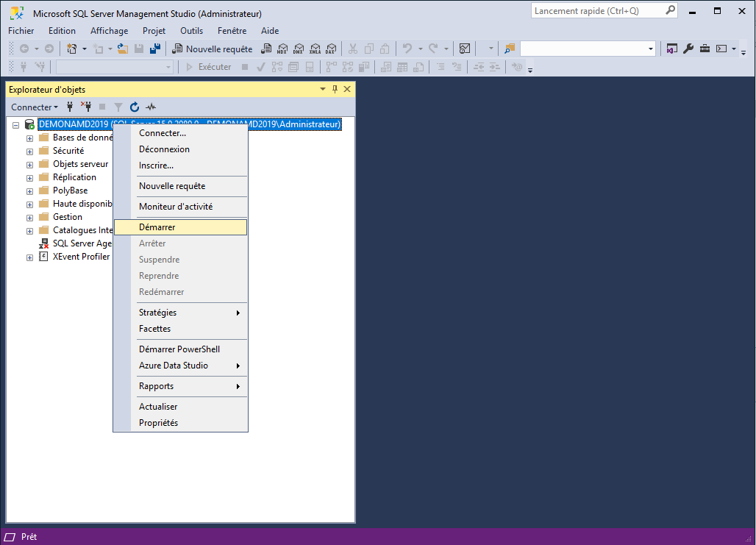Viewport: 756px width, 545px height.
Task: Open Rapports submenu in context menu
Action: [x=157, y=386]
